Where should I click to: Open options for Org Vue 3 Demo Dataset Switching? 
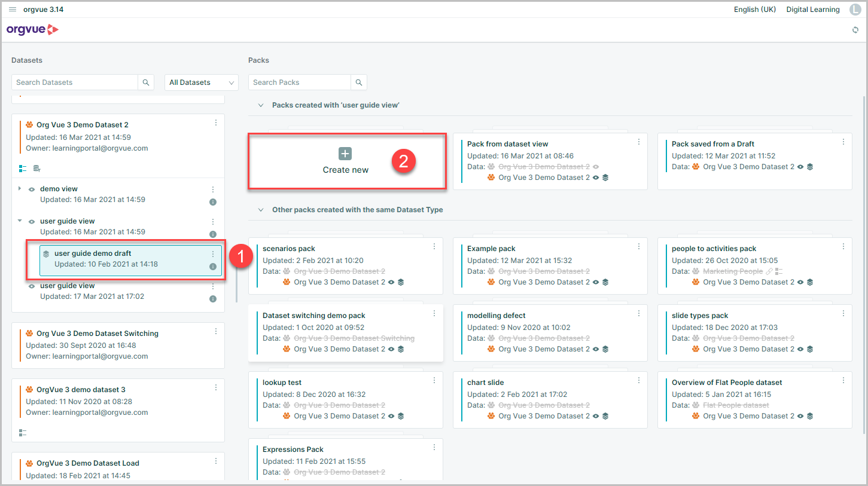tap(216, 331)
